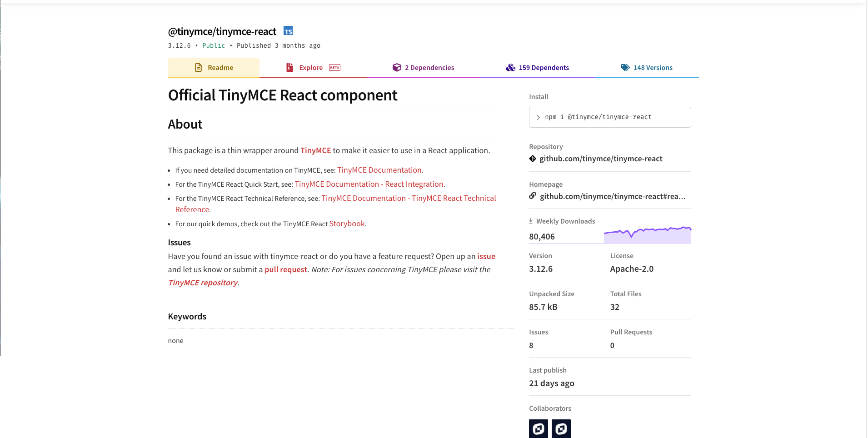Screen dimensions: 868x438
Task: Click the git repository diamond icon
Action: 533,159
